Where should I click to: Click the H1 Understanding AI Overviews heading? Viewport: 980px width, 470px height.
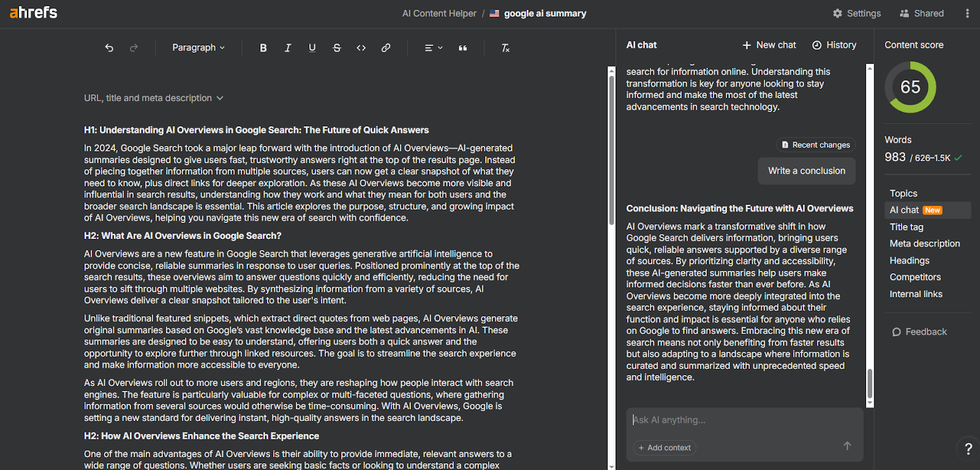point(257,130)
